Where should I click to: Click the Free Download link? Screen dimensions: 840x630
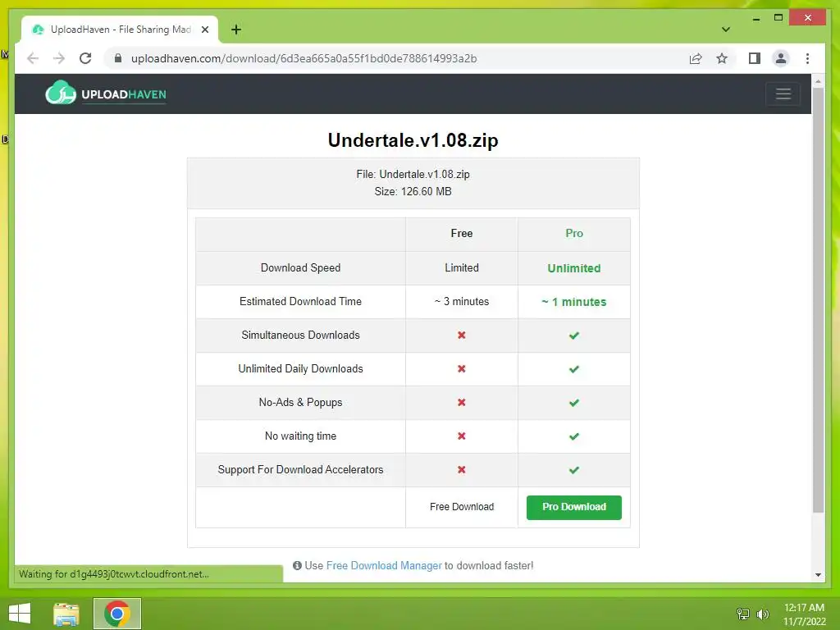tap(462, 507)
